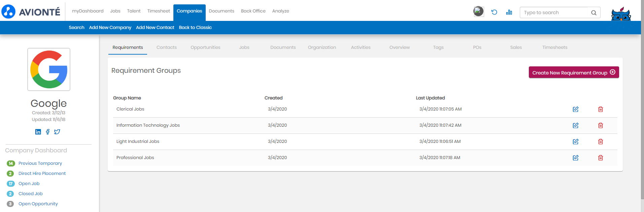Open Google's LinkedIn profile icon
The height and width of the screenshot is (212, 644).
click(38, 132)
